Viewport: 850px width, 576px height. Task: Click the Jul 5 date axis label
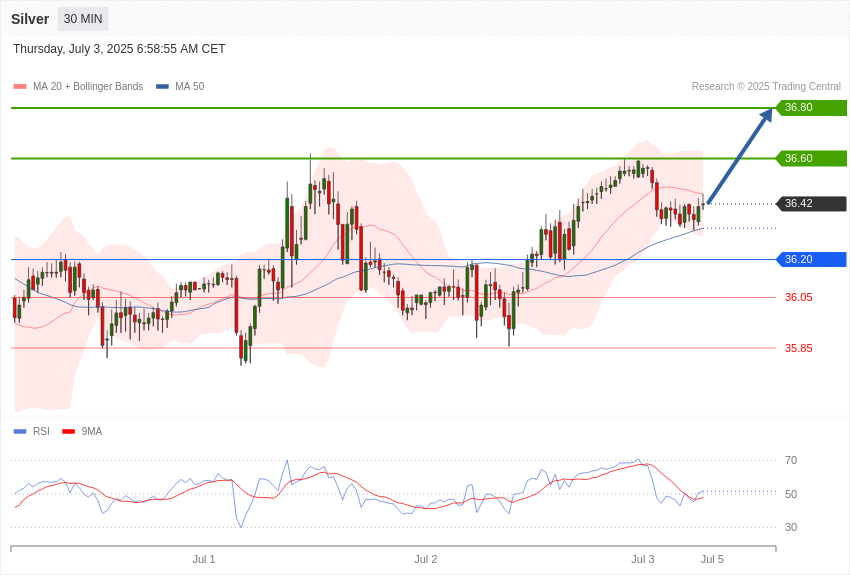712,559
